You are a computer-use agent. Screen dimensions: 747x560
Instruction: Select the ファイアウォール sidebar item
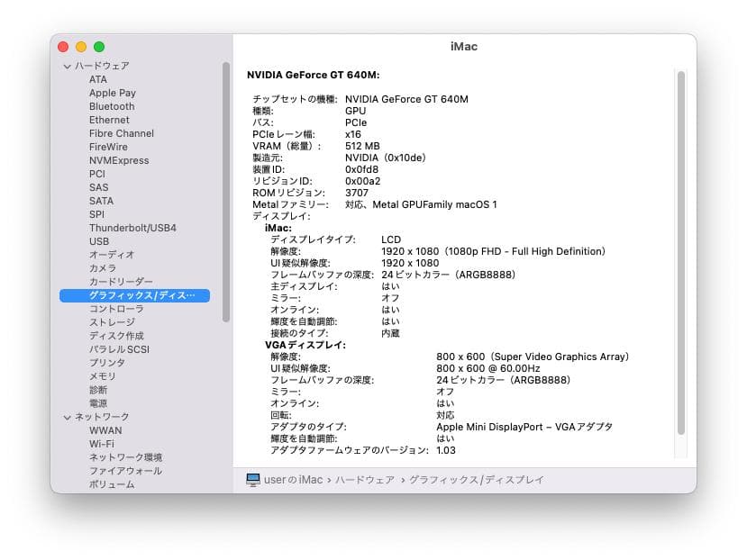(x=125, y=471)
